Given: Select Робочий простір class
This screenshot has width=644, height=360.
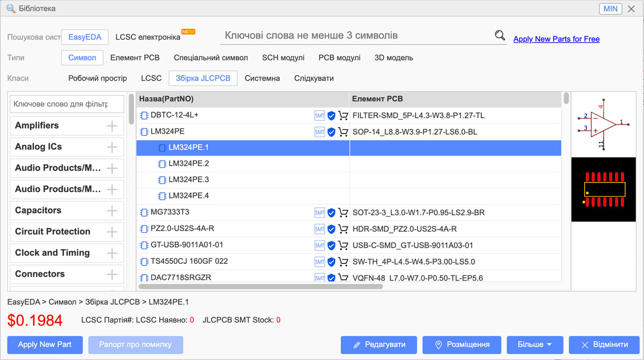Looking at the screenshot, I should 98,78.
